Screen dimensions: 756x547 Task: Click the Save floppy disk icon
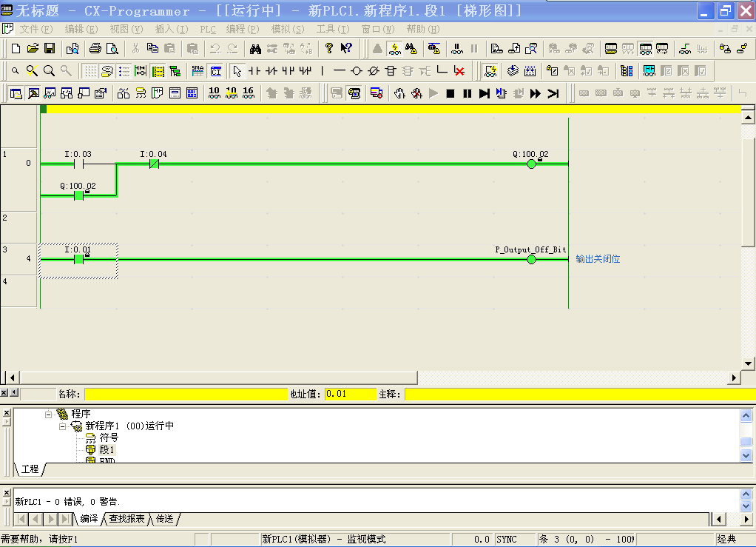click(x=50, y=49)
